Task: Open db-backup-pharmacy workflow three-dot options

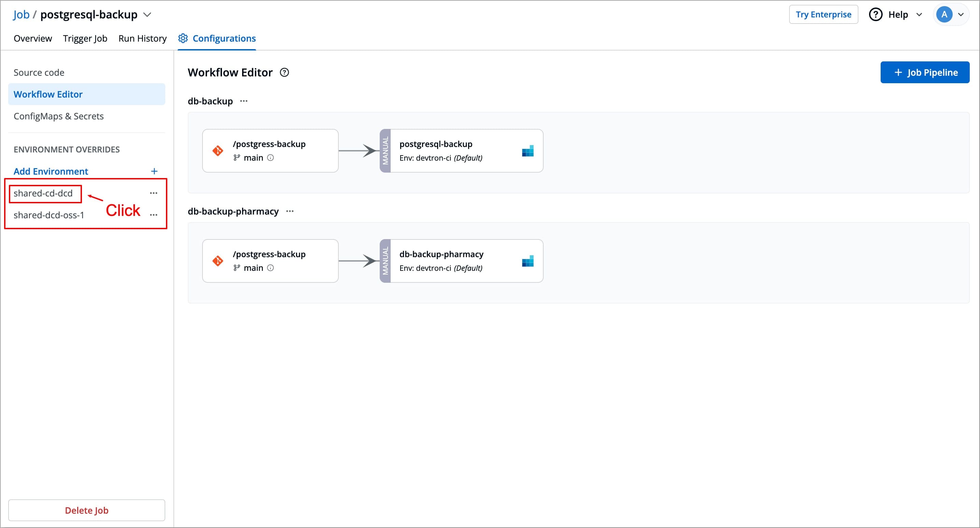Action: pyautogui.click(x=290, y=211)
